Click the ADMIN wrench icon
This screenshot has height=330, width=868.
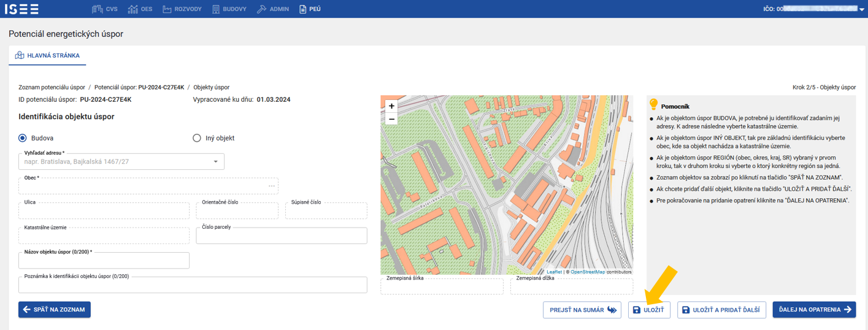(261, 9)
